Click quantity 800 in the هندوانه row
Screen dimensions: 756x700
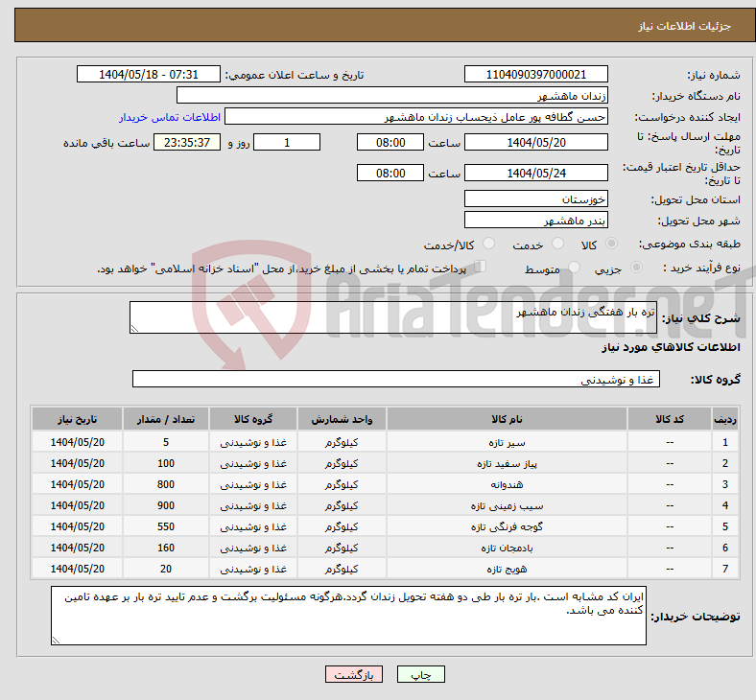pyautogui.click(x=166, y=484)
